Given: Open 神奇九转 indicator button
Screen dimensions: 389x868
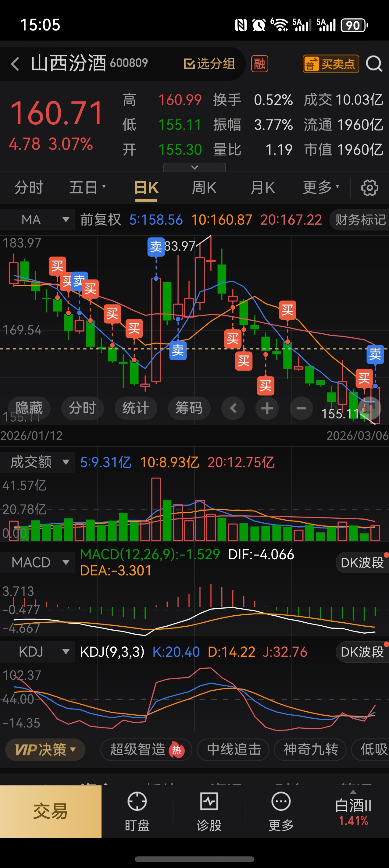Looking at the screenshot, I should coord(310,750).
